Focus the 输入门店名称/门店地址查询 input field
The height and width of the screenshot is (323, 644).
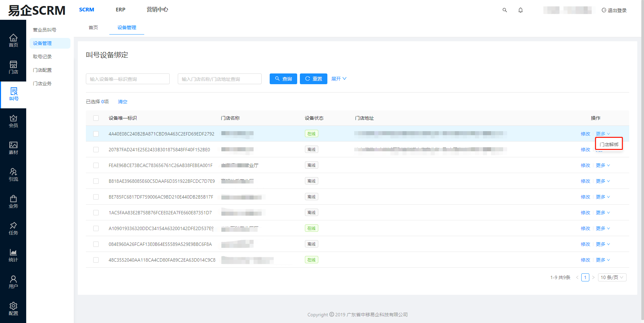220,79
